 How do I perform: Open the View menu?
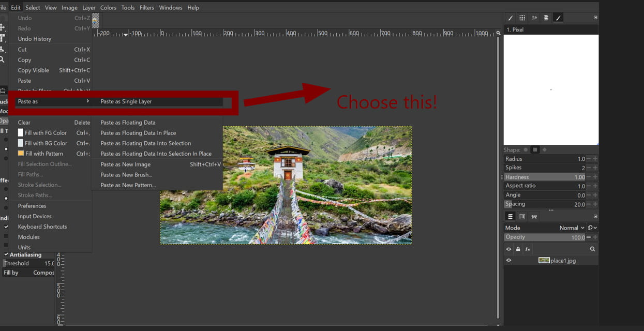[x=51, y=7]
